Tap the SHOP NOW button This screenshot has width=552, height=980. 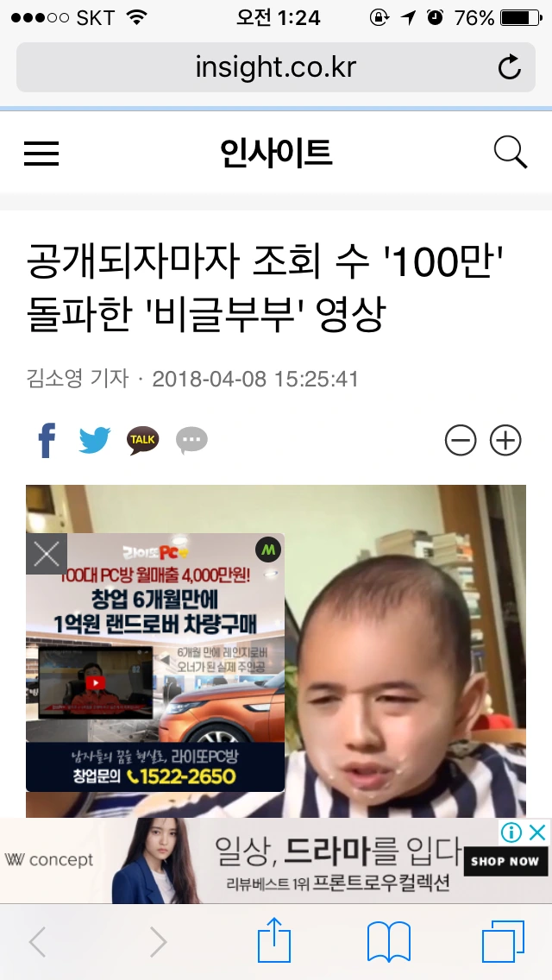[x=505, y=861]
